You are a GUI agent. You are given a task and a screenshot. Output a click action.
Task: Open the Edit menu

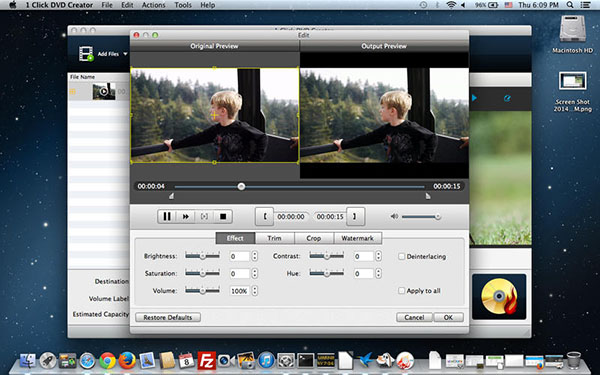click(x=127, y=5)
